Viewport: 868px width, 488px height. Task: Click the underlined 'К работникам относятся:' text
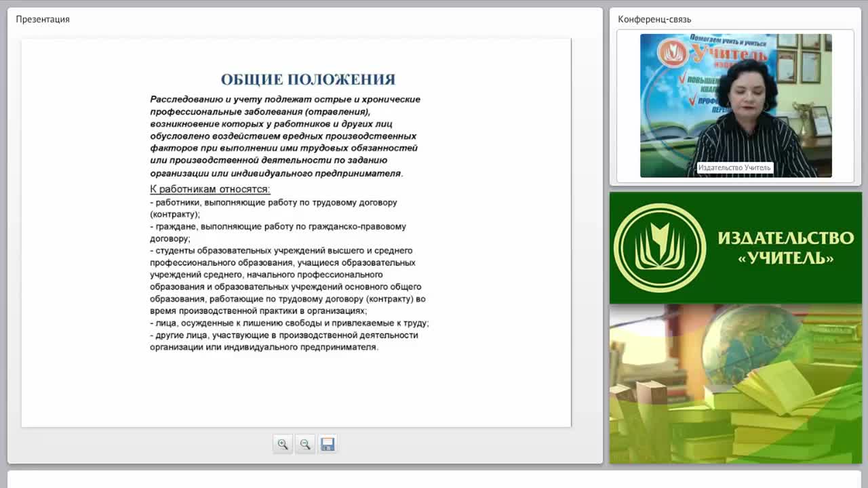pos(210,189)
